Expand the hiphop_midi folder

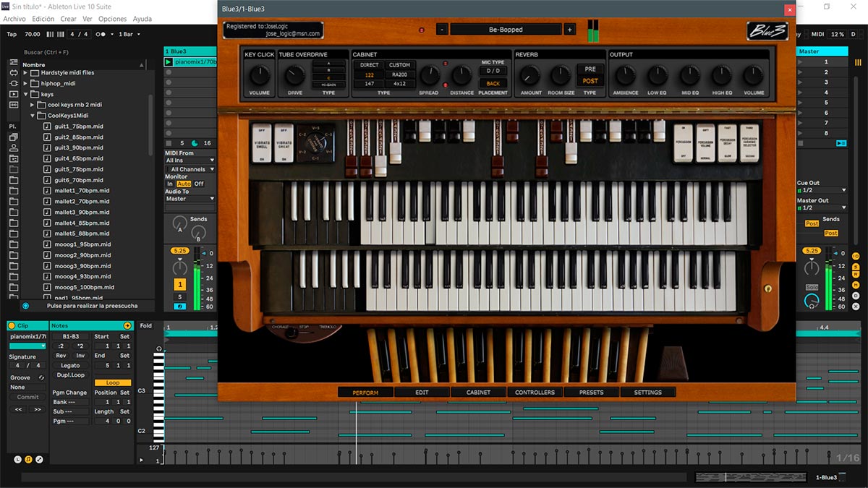[x=26, y=83]
